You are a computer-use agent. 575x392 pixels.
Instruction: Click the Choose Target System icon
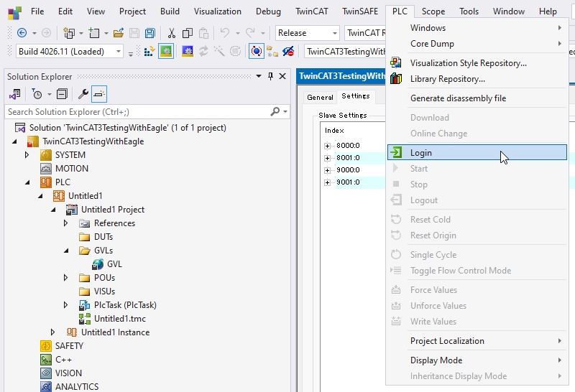point(272,52)
